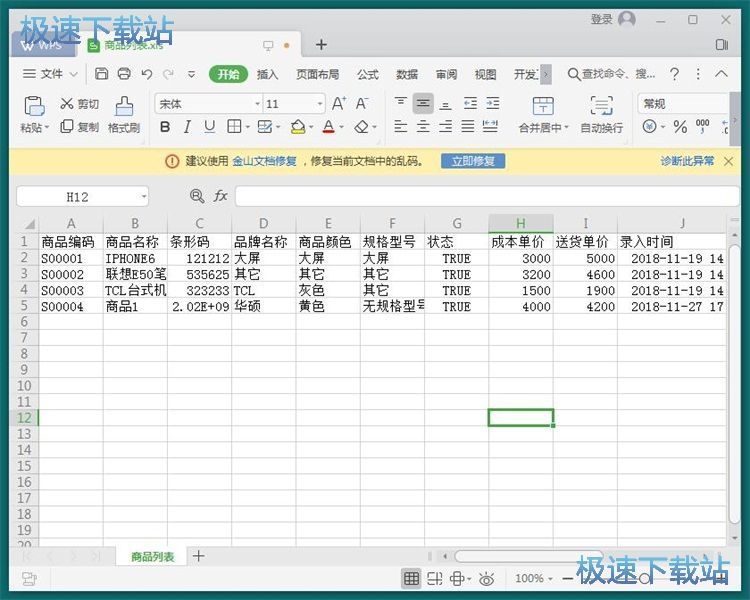The height and width of the screenshot is (600, 750).
Task: Open the 页面布局 Page Layout tab
Action: coord(318,74)
